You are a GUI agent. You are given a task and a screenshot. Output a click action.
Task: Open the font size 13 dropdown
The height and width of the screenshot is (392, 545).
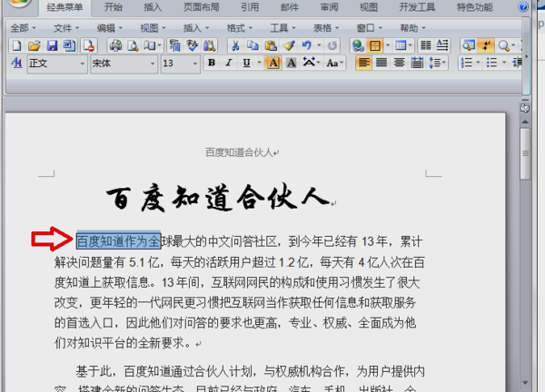coord(195,64)
